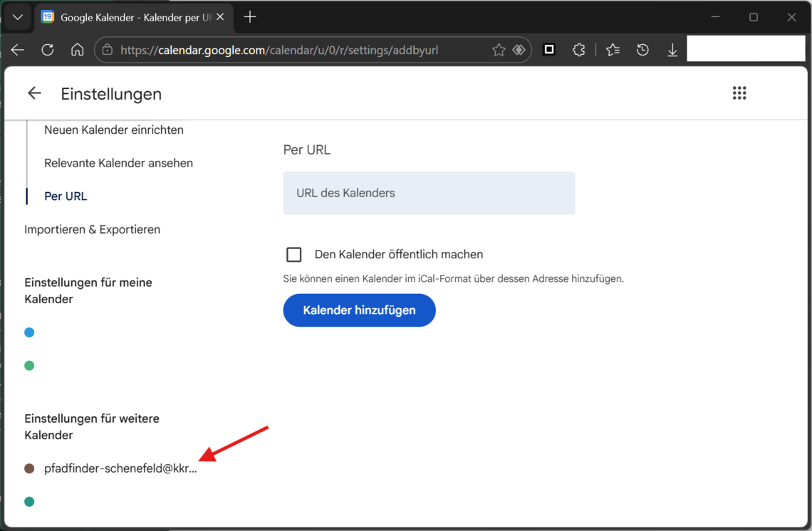Select 'Per URL' in the sidebar
This screenshot has height=531, width=812.
(66, 196)
